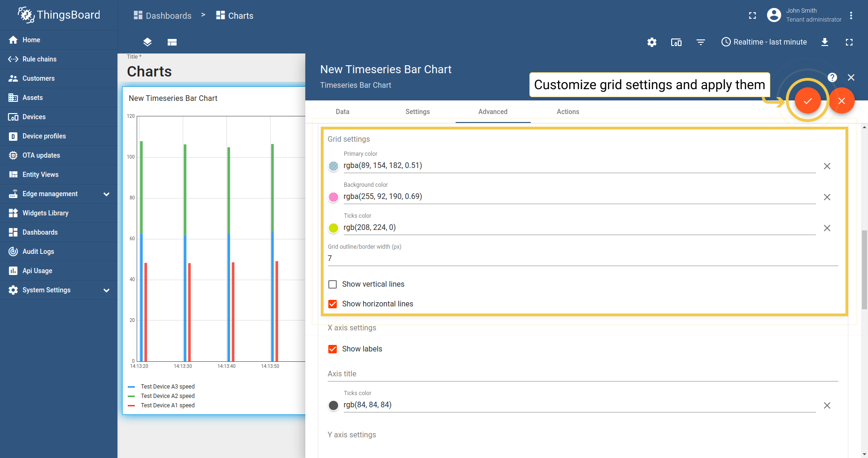The height and width of the screenshot is (458, 868).
Task: Go to Widgets Library in sidebar
Action: [46, 213]
